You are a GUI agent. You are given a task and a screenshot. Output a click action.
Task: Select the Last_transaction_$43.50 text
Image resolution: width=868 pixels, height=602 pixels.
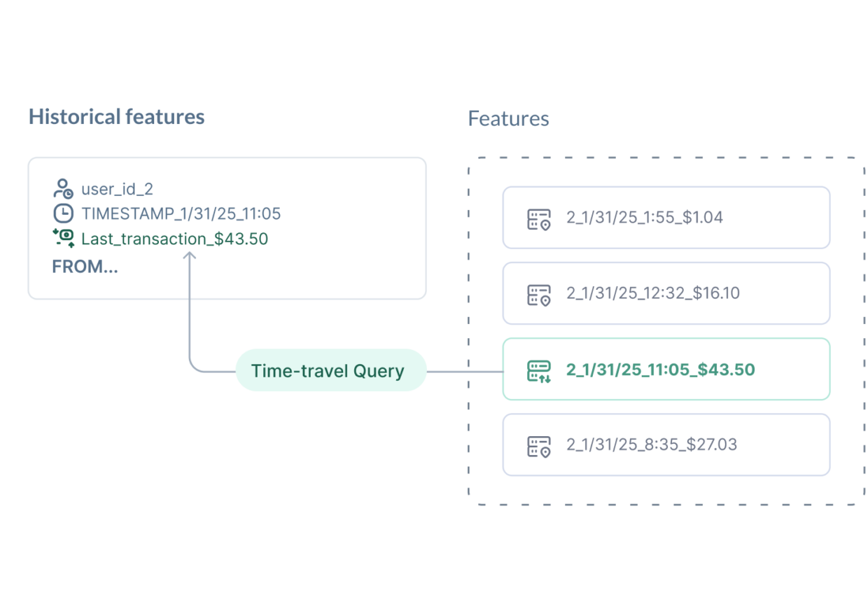click(x=174, y=239)
